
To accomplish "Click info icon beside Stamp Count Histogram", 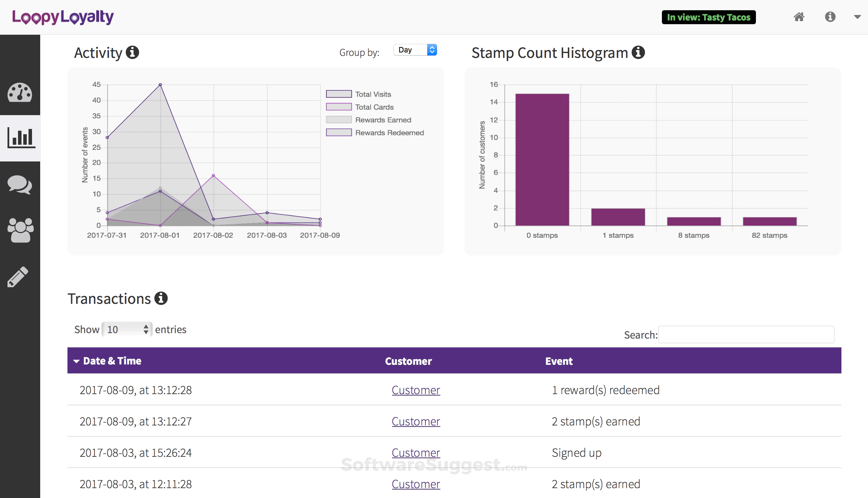I will tap(638, 53).
